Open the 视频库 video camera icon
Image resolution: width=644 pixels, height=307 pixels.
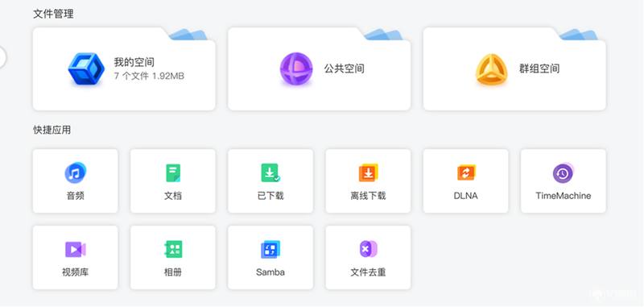[75, 250]
